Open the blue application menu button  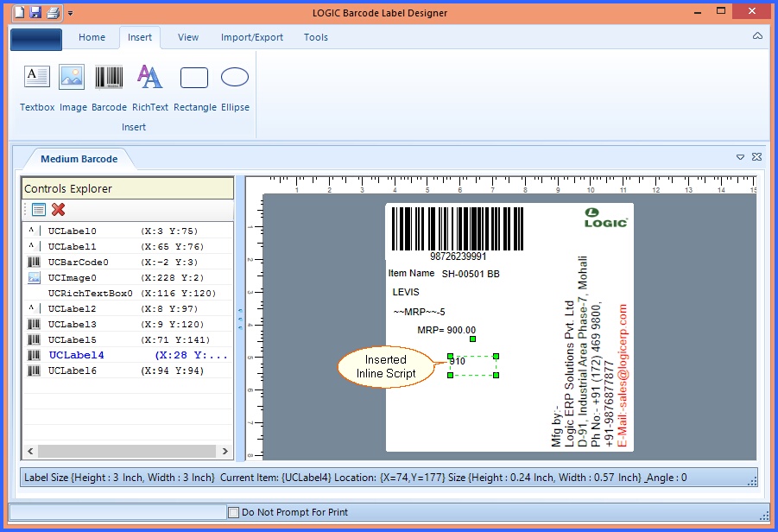[x=36, y=39]
